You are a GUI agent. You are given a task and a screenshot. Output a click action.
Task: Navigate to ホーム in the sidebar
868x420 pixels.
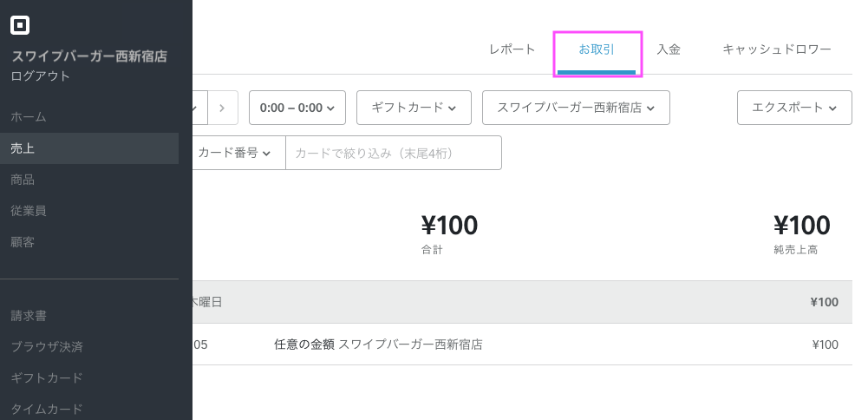pos(29,116)
